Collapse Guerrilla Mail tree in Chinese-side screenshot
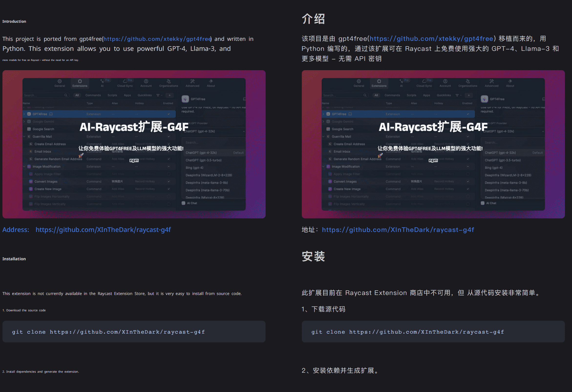This screenshot has height=392, width=572. coord(323,136)
